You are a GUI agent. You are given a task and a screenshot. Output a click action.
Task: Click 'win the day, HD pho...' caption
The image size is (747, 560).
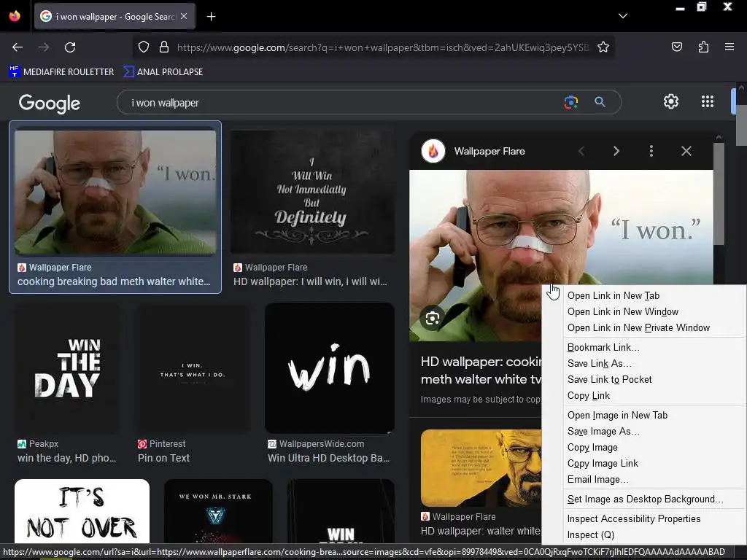[x=66, y=458]
